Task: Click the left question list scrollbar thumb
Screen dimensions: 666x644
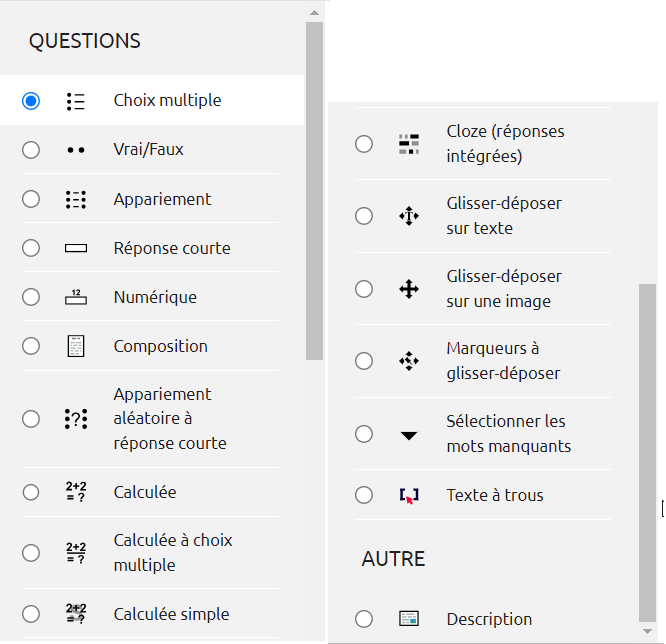Action: (x=314, y=190)
